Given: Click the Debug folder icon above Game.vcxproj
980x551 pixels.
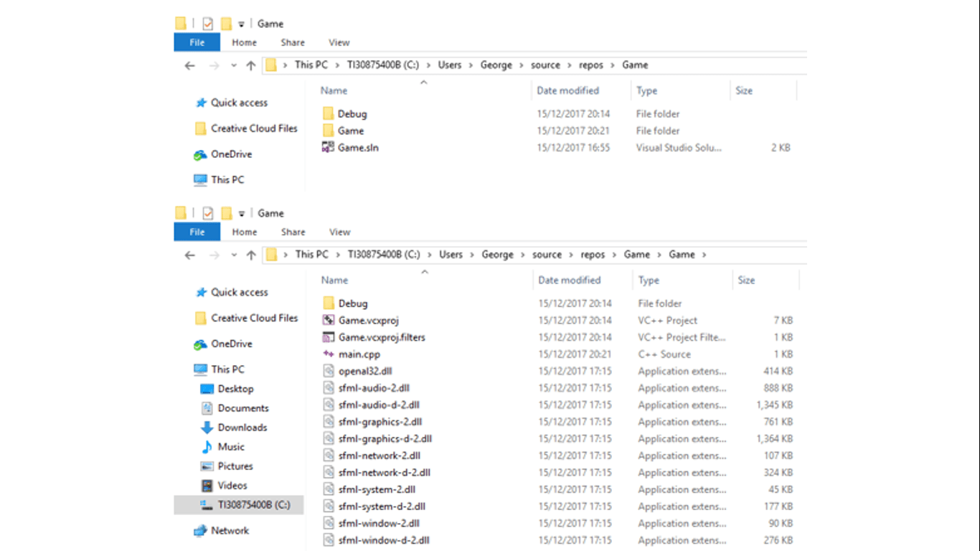Looking at the screenshot, I should pos(329,303).
